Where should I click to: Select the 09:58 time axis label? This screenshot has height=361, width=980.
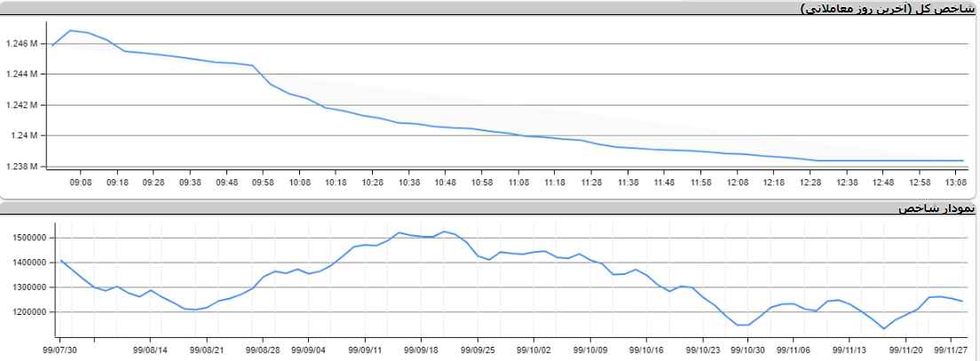point(264,182)
